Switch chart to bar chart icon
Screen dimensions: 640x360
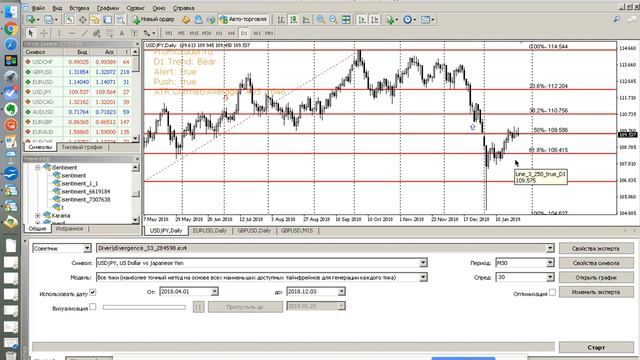point(281,19)
